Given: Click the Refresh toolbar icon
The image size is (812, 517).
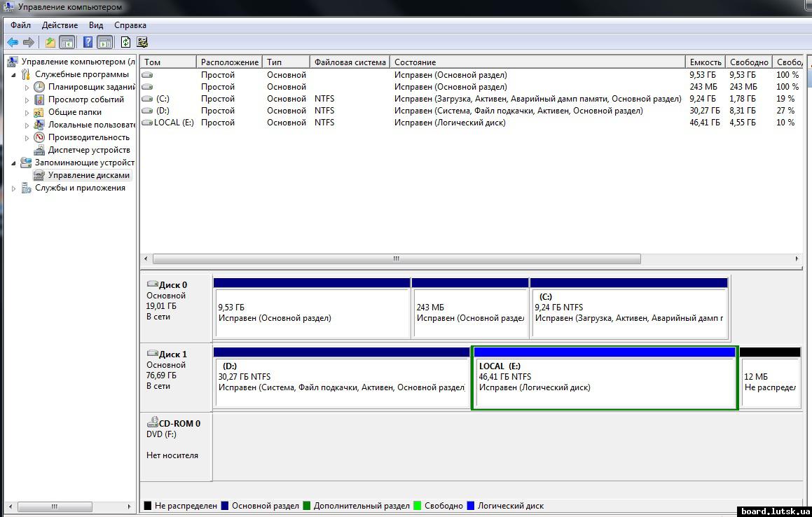Looking at the screenshot, I should pos(125,42).
